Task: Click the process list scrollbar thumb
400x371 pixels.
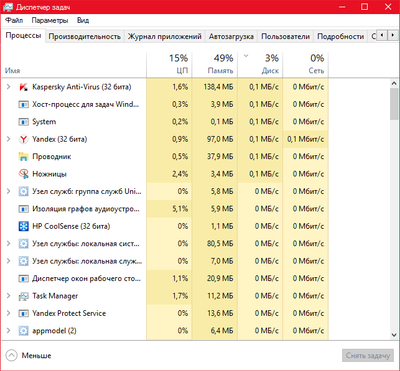Action: pyautogui.click(x=394, y=104)
